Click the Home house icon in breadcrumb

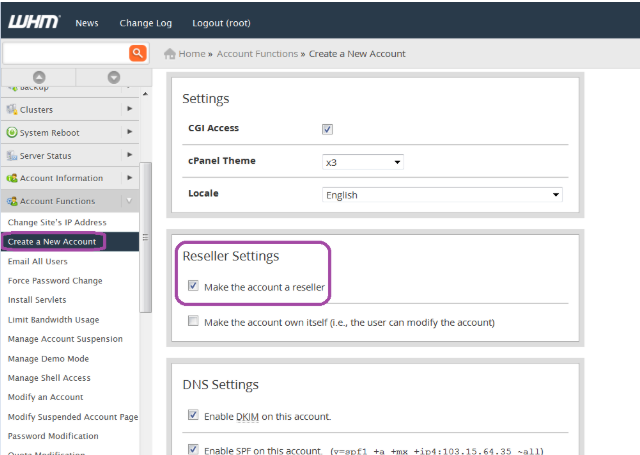[x=169, y=53]
